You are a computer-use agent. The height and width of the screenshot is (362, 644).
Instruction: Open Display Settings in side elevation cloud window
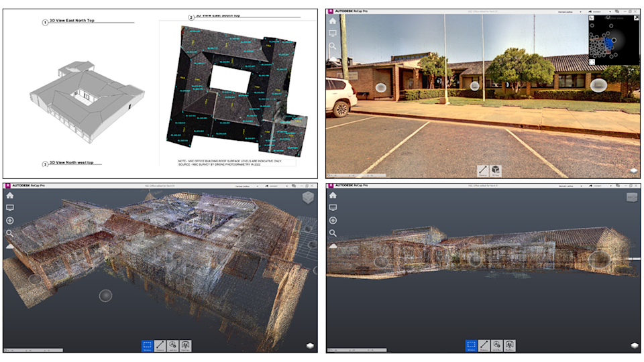pyautogui.click(x=333, y=208)
